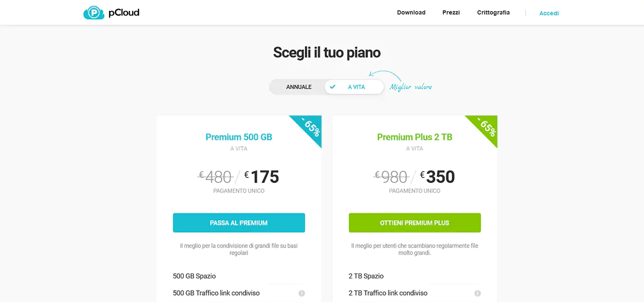Click the checkmark icon in A VITA toggle
This screenshot has height=302, width=644.
[333, 87]
